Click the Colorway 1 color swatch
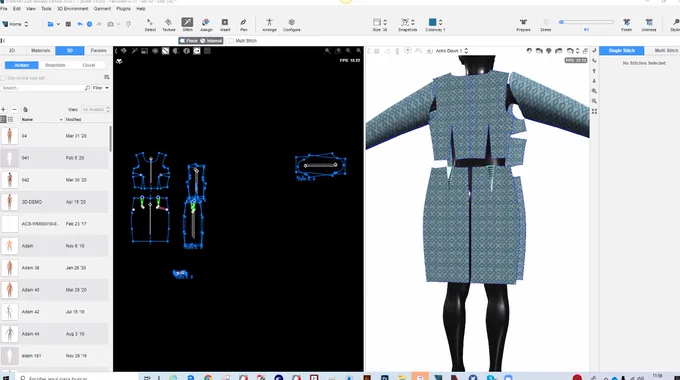Viewport: 680px width, 380px height. (432, 22)
